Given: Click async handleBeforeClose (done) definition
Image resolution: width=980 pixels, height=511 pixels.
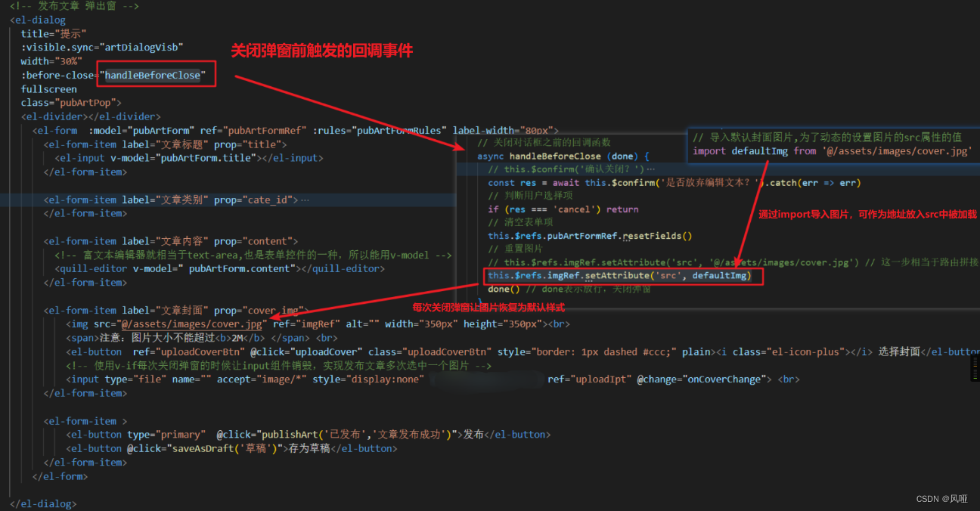Looking at the screenshot, I should (563, 156).
